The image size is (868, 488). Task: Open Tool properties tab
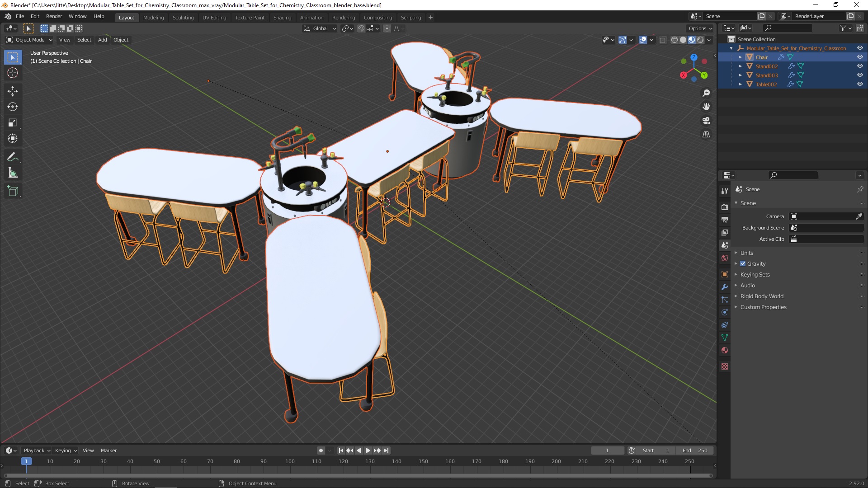(x=725, y=191)
